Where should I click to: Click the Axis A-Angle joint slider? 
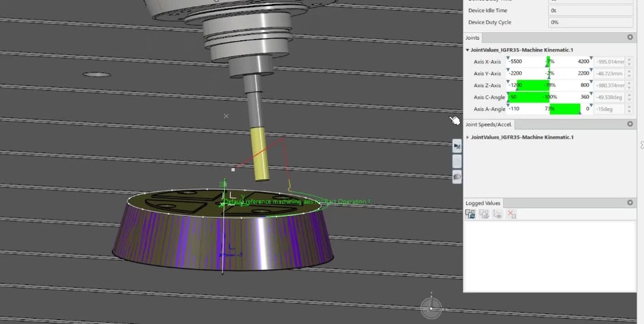(549, 109)
